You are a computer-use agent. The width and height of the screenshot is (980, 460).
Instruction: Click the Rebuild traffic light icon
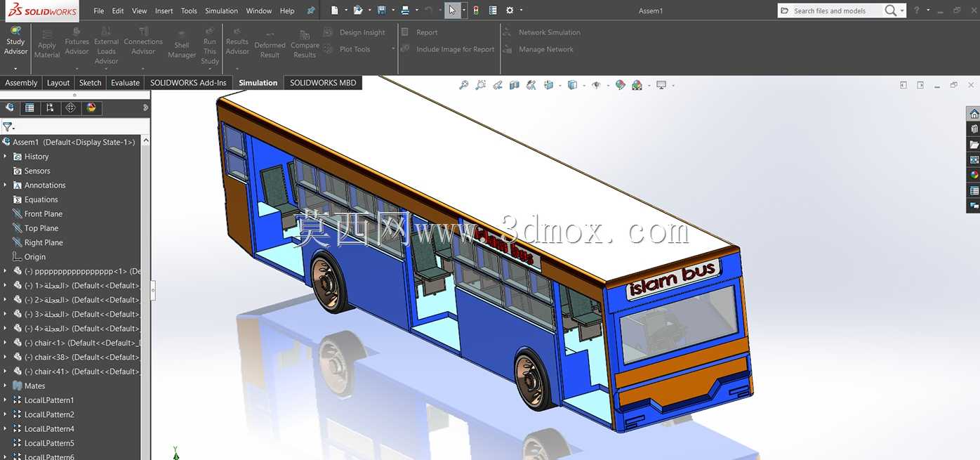pyautogui.click(x=476, y=11)
